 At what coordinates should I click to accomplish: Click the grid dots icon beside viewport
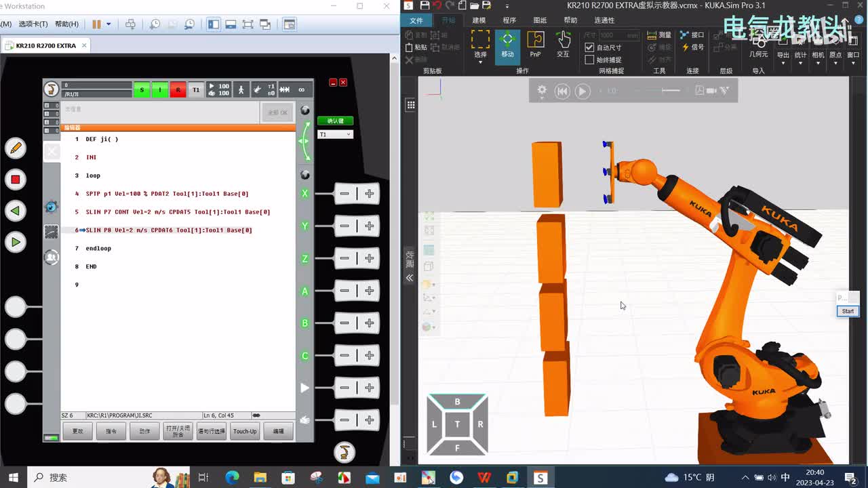click(410, 105)
